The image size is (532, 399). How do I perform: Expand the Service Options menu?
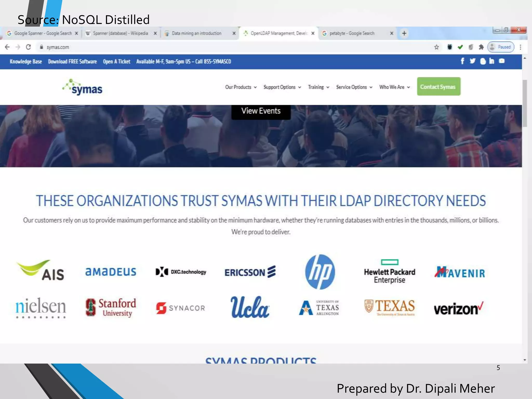[x=354, y=87]
